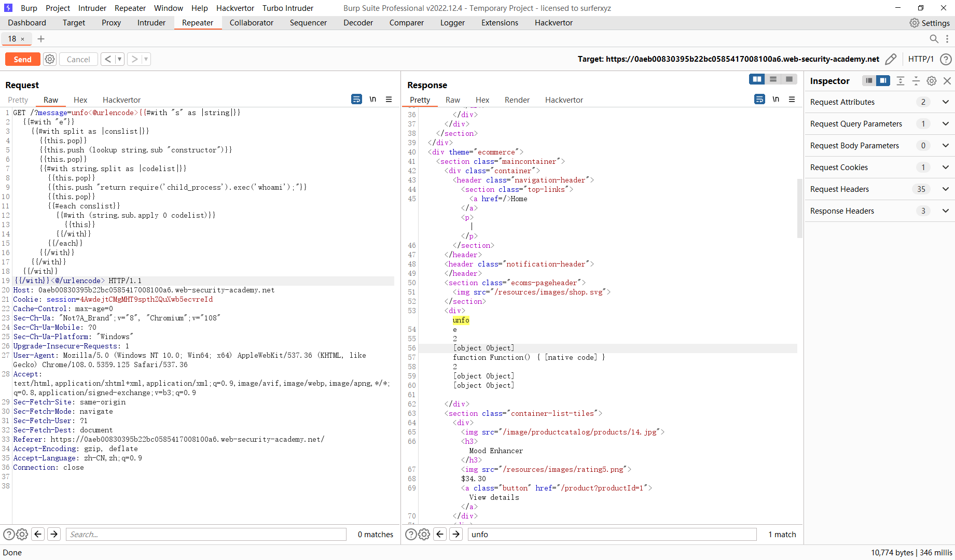The width and height of the screenshot is (955, 560).
Task: Select Response Render view tab
Action: (517, 100)
